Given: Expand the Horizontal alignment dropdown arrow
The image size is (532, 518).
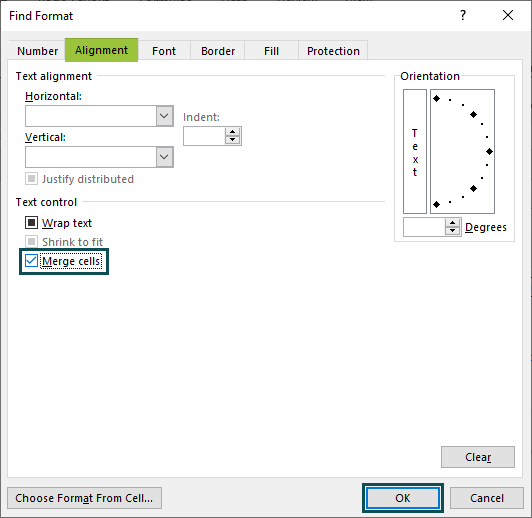Looking at the screenshot, I should (165, 116).
